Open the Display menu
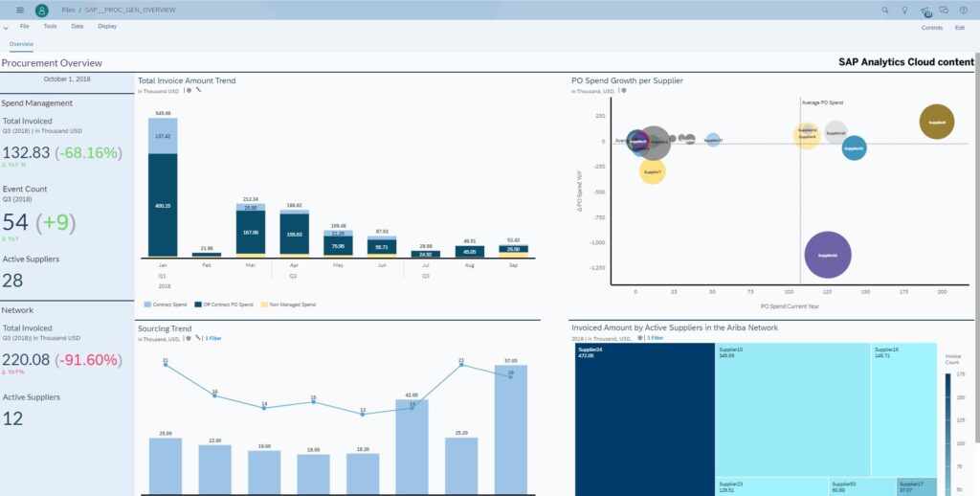This screenshot has width=980, height=496. pos(107,26)
